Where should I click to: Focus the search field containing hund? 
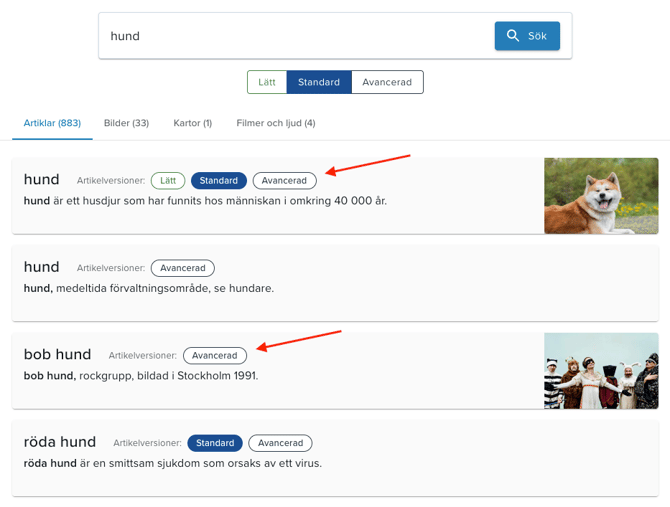(x=296, y=36)
